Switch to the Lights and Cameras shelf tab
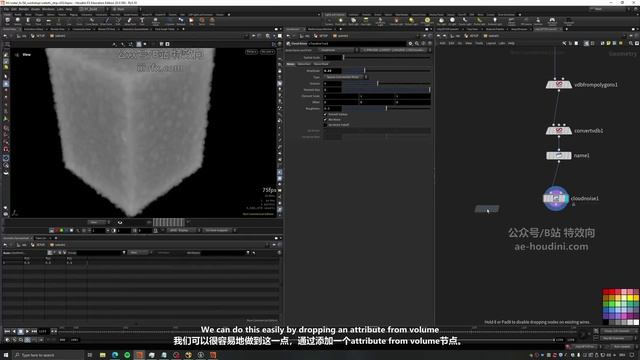 (x=335, y=14)
